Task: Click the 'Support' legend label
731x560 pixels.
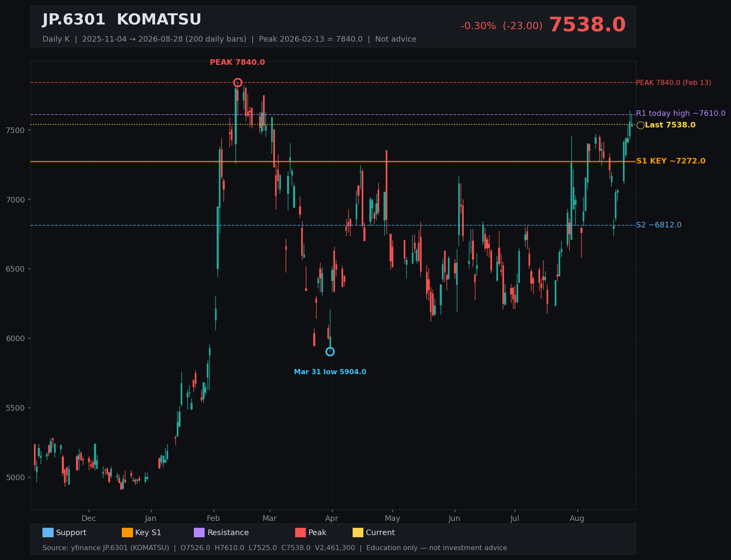Action: click(x=71, y=533)
